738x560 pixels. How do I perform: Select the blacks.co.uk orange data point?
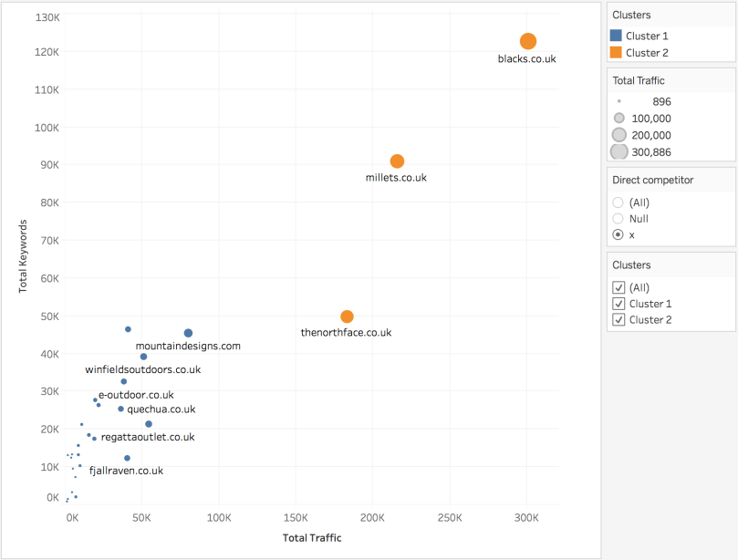coord(528,41)
